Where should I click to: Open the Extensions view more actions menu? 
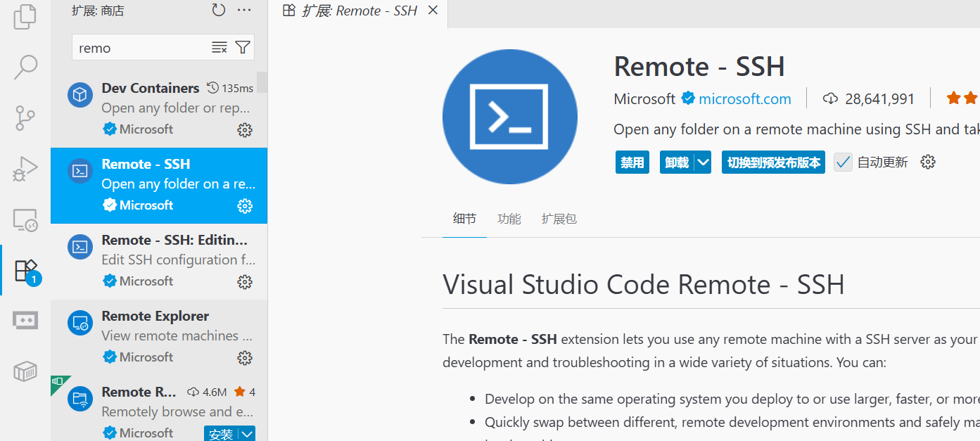[x=244, y=10]
